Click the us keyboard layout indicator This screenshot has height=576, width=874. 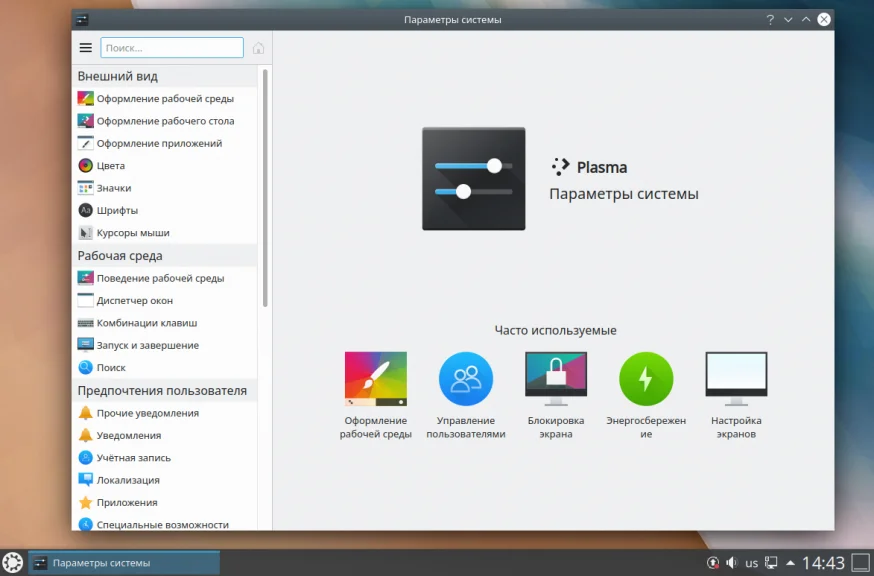tap(751, 563)
